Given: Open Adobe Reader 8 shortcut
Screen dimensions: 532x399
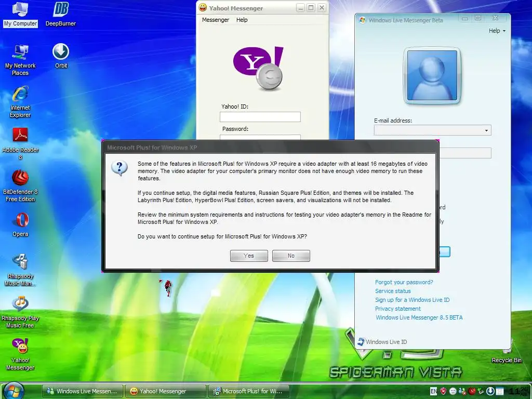Looking at the screenshot, I should point(20,144).
